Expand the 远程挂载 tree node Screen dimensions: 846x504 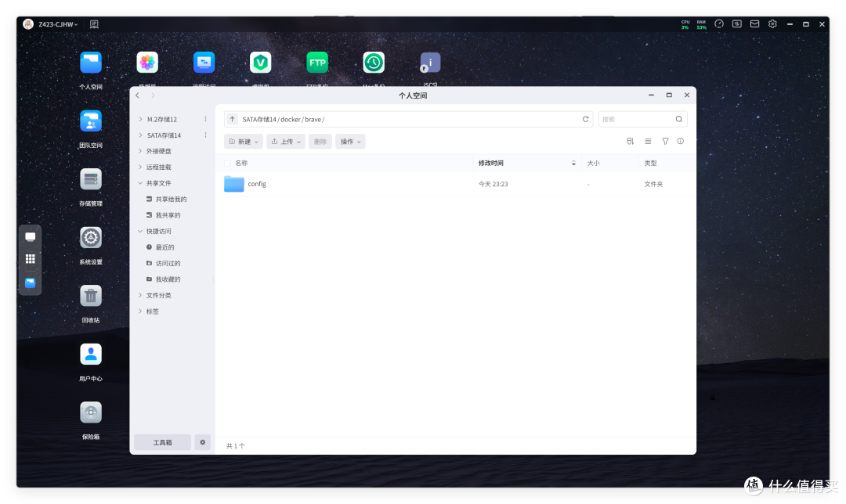pos(140,167)
